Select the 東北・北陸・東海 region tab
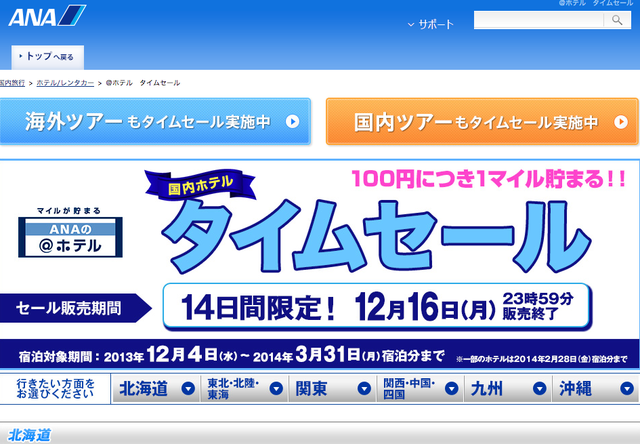This screenshot has width=640, height=444. [244, 388]
